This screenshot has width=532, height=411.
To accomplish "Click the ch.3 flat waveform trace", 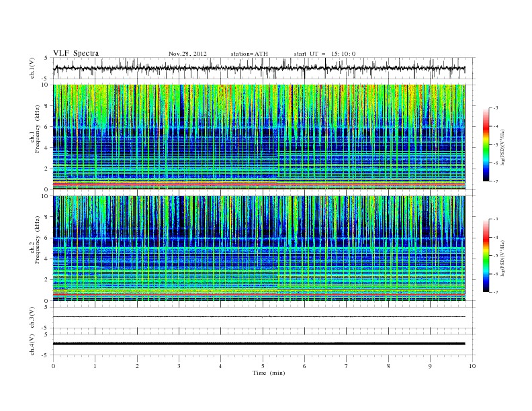I will click(x=259, y=317).
